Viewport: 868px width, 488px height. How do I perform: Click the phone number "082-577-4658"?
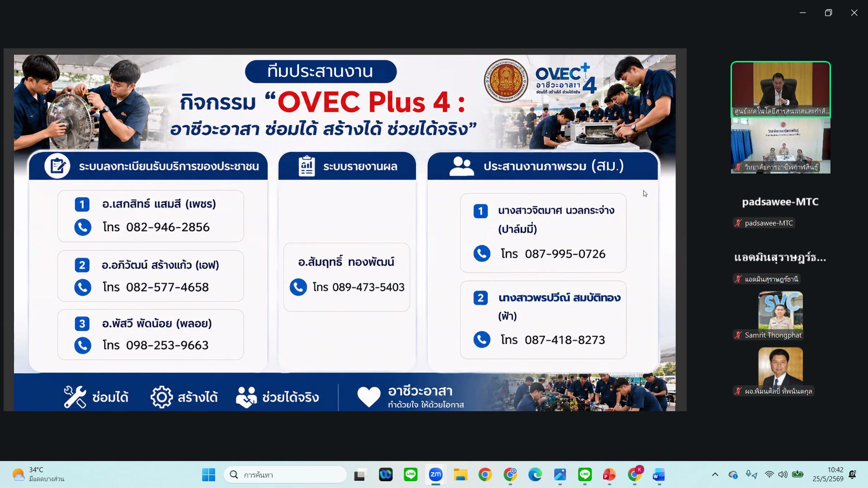point(167,287)
